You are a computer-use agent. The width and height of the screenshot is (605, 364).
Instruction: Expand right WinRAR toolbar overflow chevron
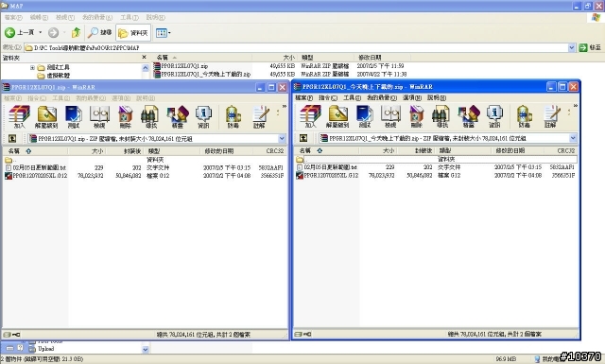(x=576, y=105)
